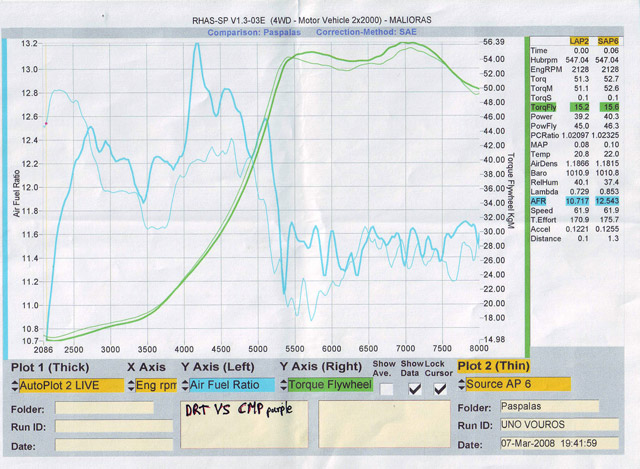Image resolution: width=640 pixels, height=469 pixels.
Task: Click the Distance row label
Action: [546, 238]
